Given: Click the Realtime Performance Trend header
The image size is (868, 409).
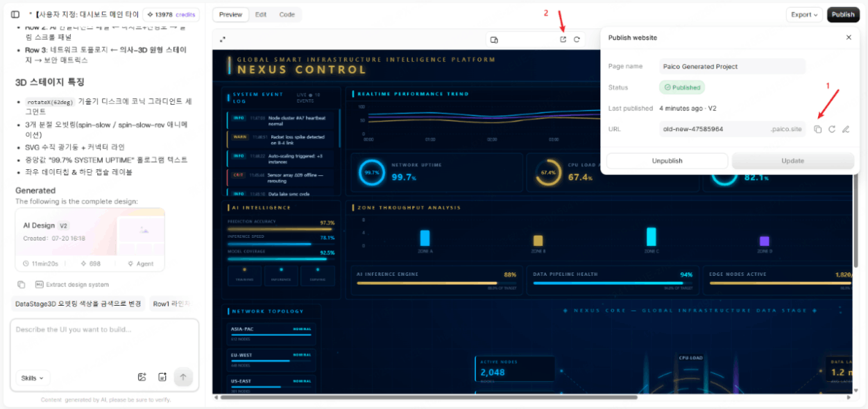Looking at the screenshot, I should point(411,94).
